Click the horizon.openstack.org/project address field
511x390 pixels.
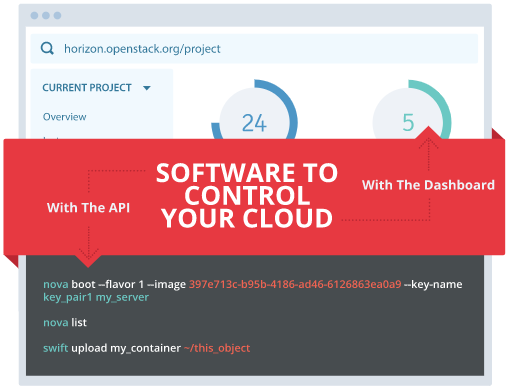pos(254,49)
